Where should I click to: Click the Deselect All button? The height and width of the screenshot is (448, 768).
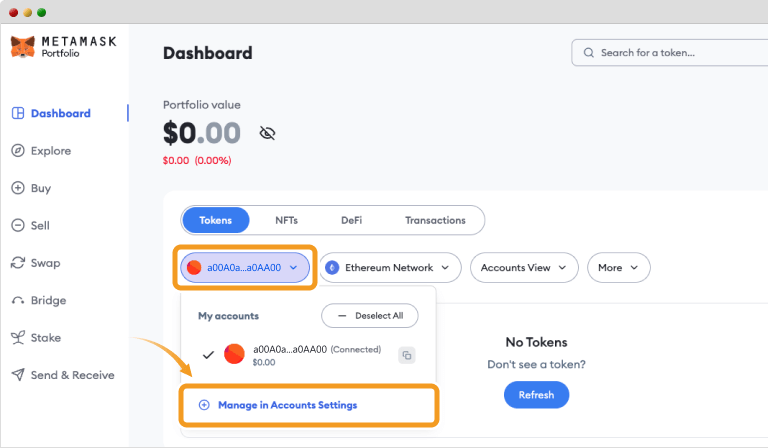[370, 316]
